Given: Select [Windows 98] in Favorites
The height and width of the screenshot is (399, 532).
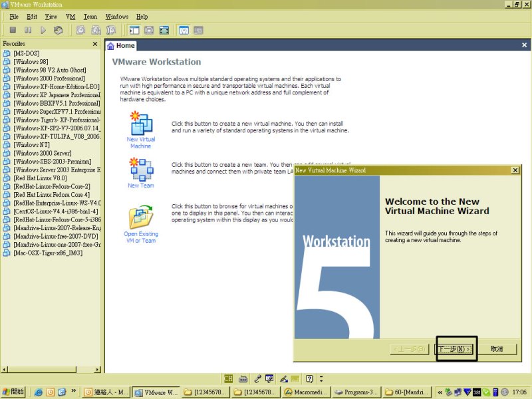Looking at the screenshot, I should pos(31,62).
